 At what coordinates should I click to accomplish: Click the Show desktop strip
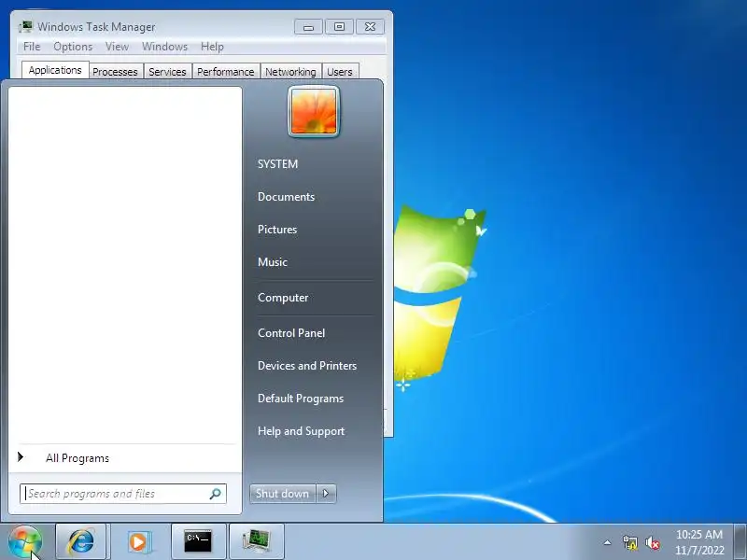pos(740,541)
